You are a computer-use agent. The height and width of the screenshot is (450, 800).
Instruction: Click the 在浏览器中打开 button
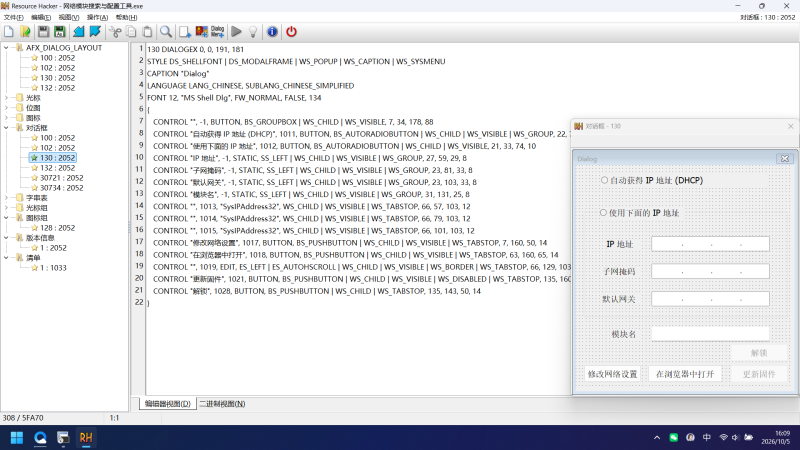[685, 374]
